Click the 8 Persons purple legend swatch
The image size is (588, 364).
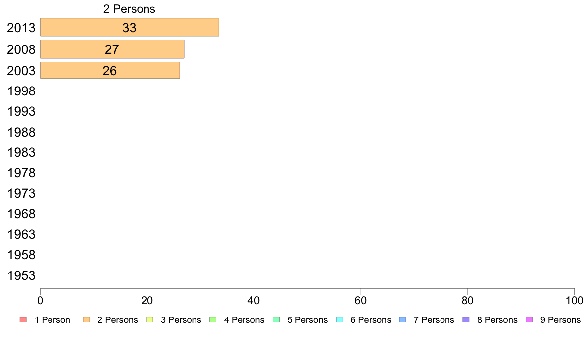(466, 320)
